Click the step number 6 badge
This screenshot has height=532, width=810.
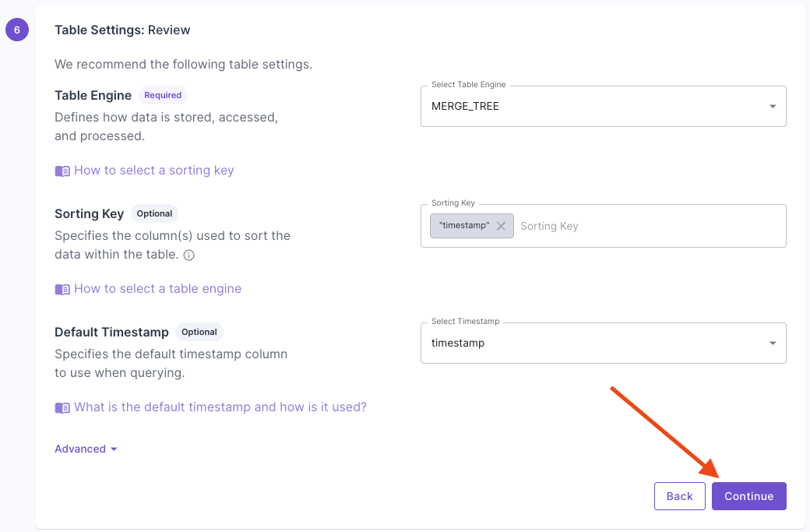[17, 30]
